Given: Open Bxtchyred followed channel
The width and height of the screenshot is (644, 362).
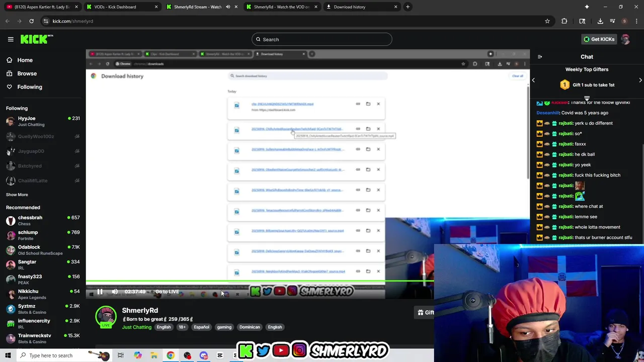Looking at the screenshot, I should pyautogui.click(x=43, y=165).
